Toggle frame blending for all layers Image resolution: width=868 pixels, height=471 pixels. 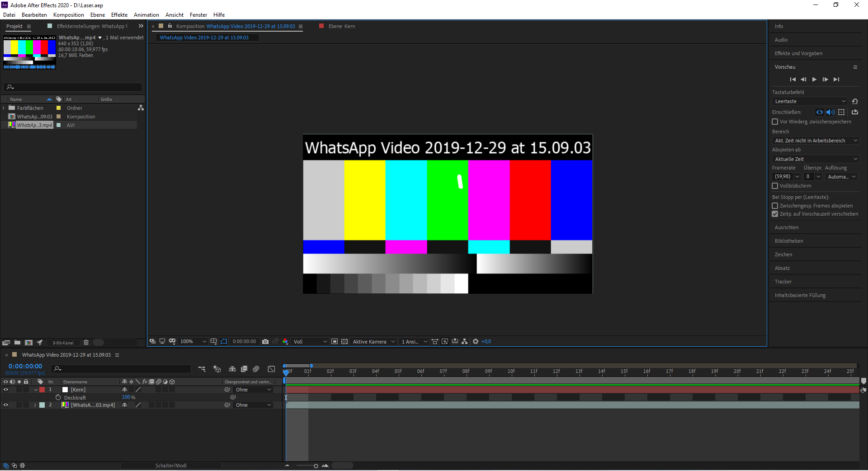point(244,369)
